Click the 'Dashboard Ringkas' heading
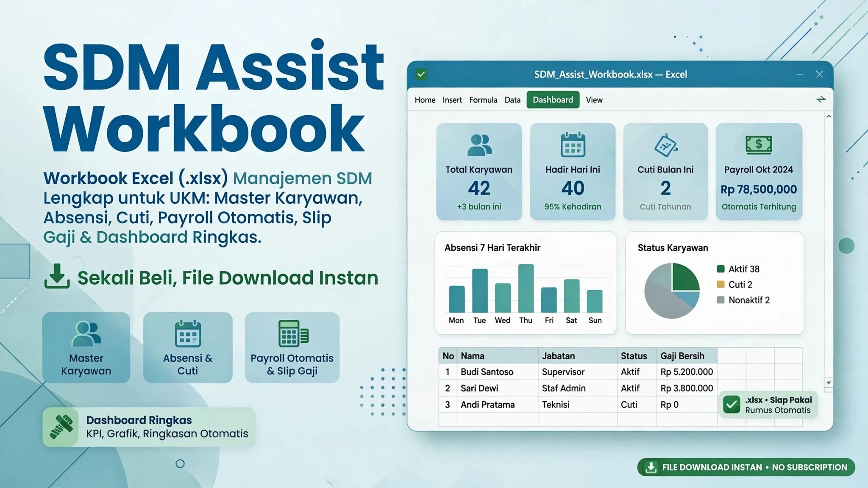Screen dimensions: 868x488 tap(139, 420)
